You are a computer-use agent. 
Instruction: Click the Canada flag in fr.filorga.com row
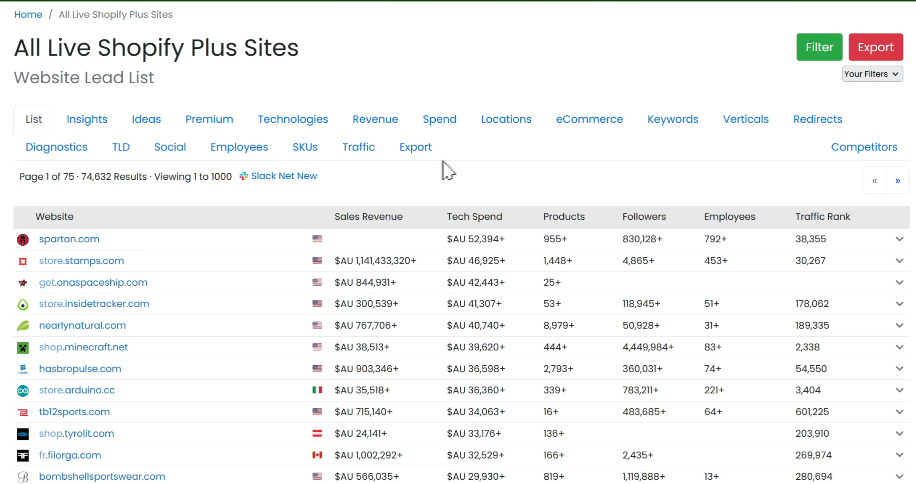pos(317,454)
